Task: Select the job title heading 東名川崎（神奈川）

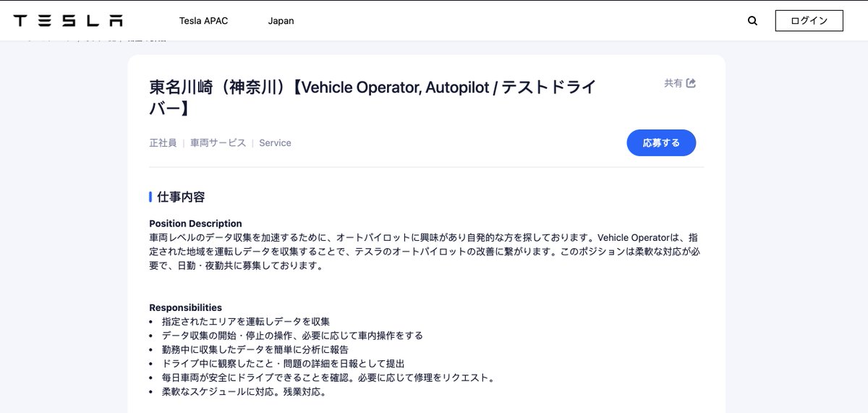Action: tap(373, 98)
